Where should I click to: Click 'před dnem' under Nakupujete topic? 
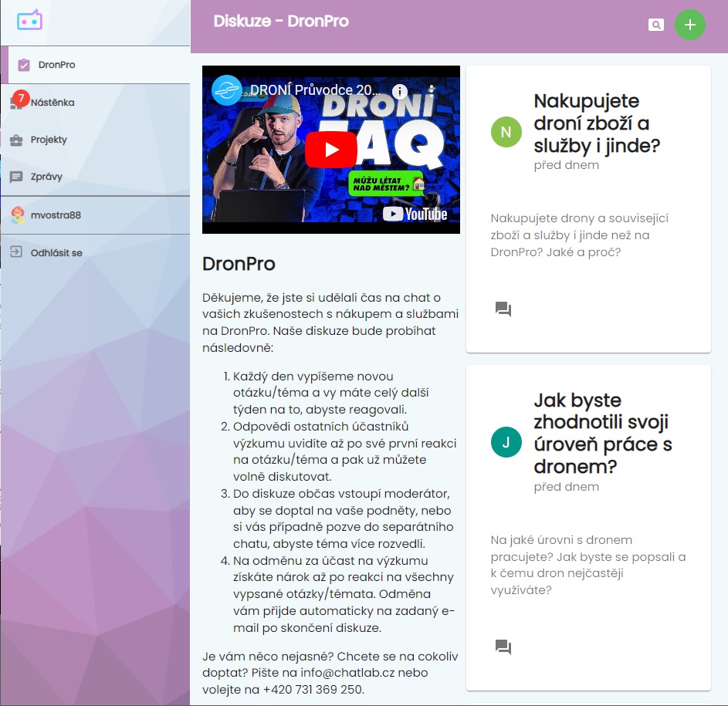[x=567, y=165]
